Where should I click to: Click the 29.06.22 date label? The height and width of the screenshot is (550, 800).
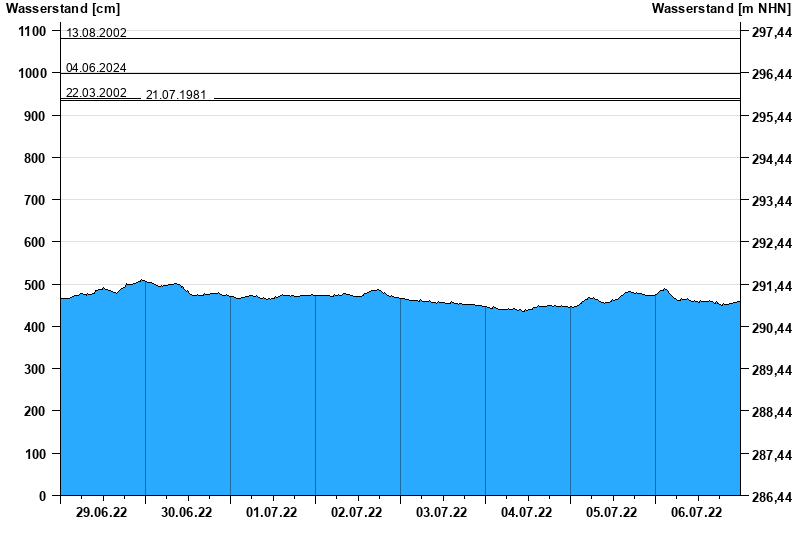[x=102, y=513]
